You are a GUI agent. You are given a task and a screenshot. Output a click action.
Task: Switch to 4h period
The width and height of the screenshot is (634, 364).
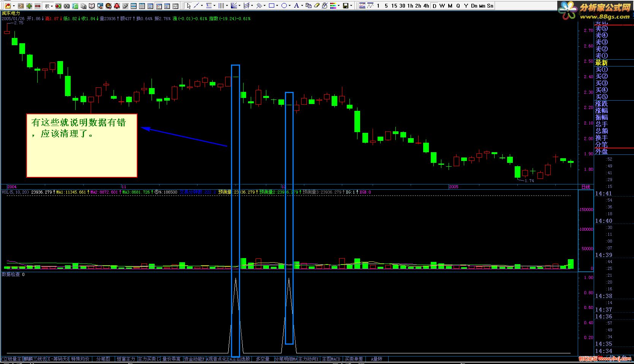click(x=426, y=6)
